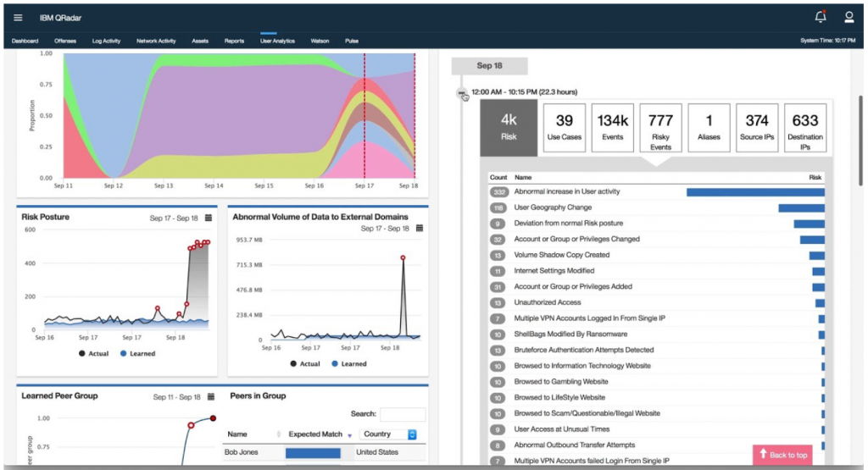Image resolution: width=868 pixels, height=470 pixels.
Task: Select the 1 Aliases tile
Action: click(709, 128)
